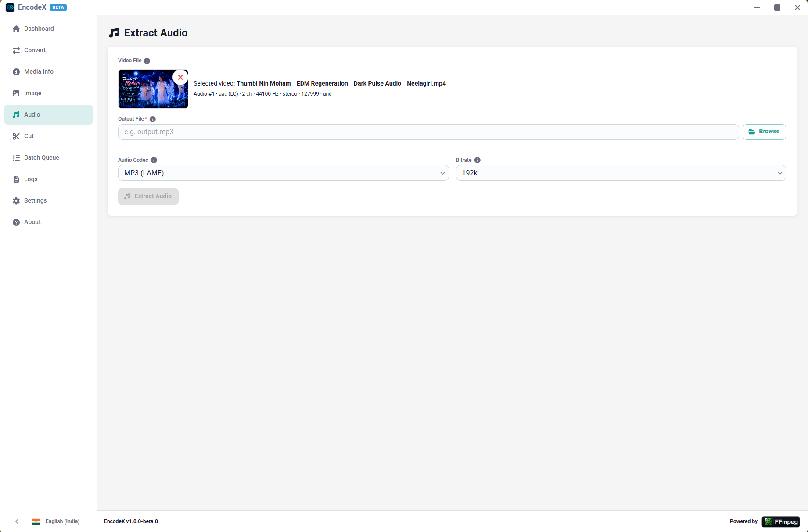Click the Settings gear icon

pos(16,201)
